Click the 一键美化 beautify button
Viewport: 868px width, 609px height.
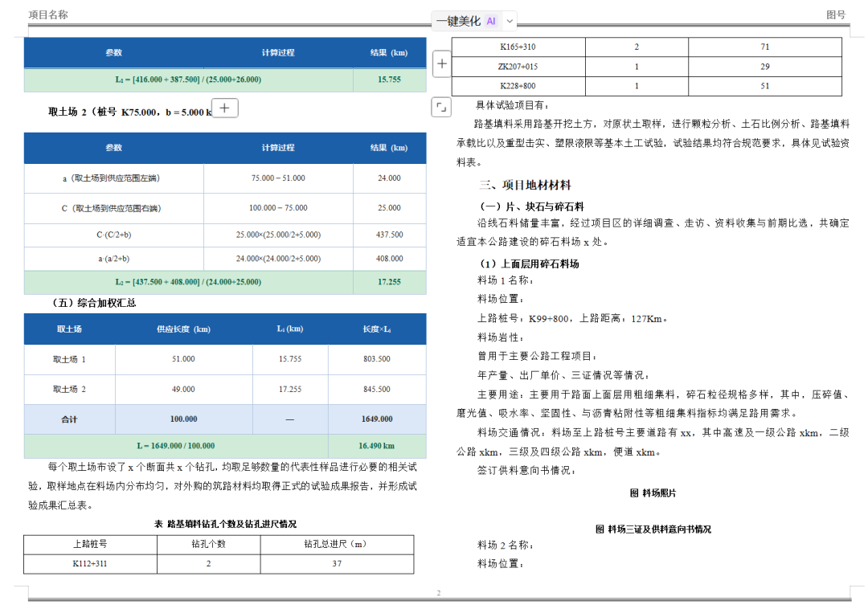(x=458, y=21)
